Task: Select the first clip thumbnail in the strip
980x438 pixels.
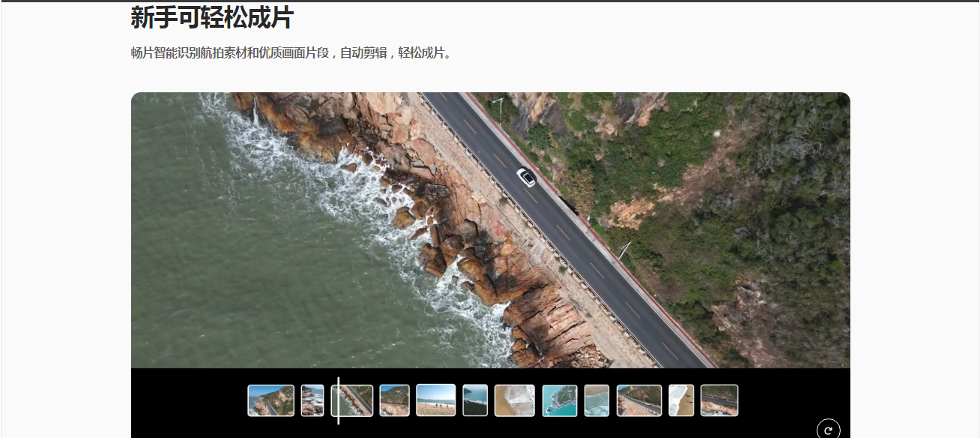Action: (x=270, y=400)
